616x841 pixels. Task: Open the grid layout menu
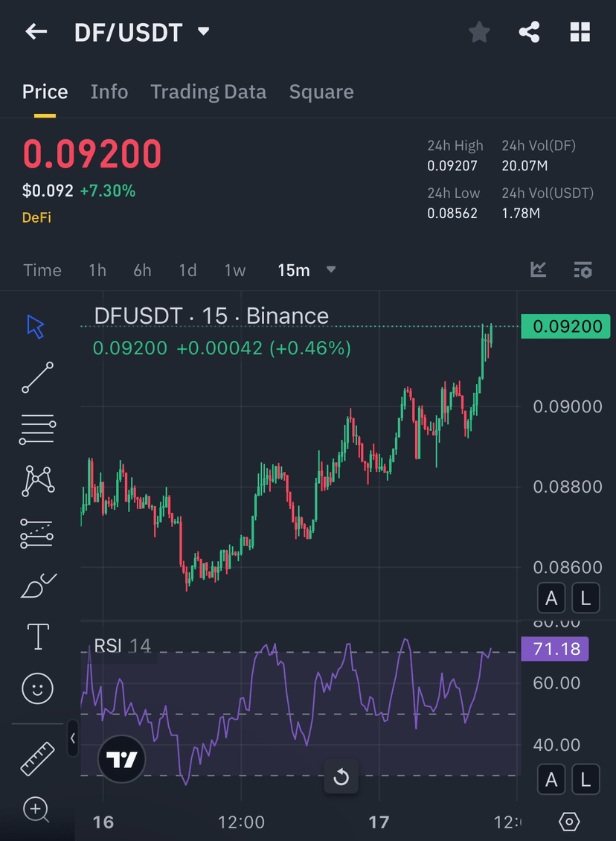[580, 32]
